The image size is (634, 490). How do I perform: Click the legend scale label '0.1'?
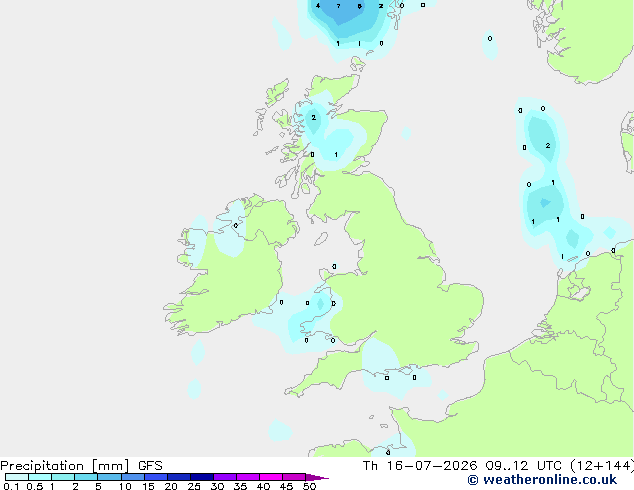pyautogui.click(x=11, y=486)
